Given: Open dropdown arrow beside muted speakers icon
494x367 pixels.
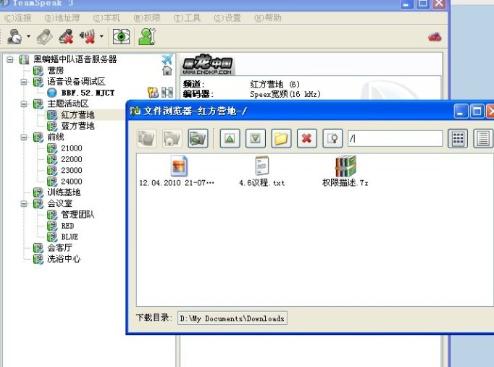Looking at the screenshot, I should coord(101,36).
